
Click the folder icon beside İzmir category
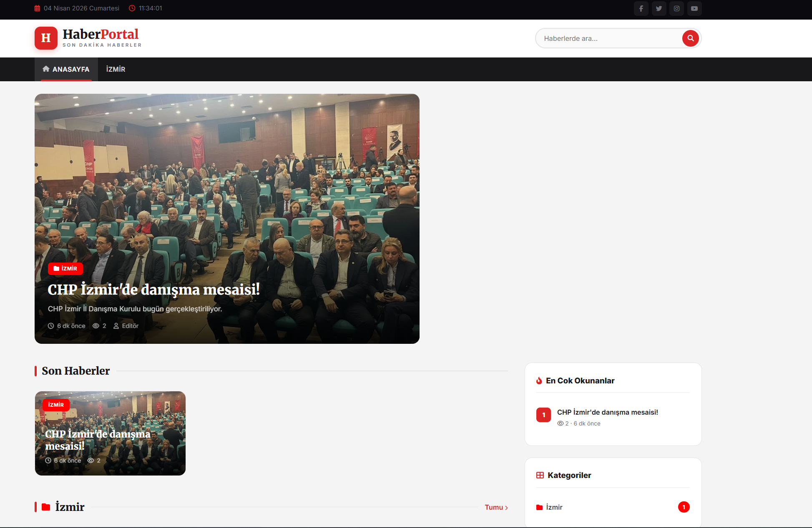(539, 507)
